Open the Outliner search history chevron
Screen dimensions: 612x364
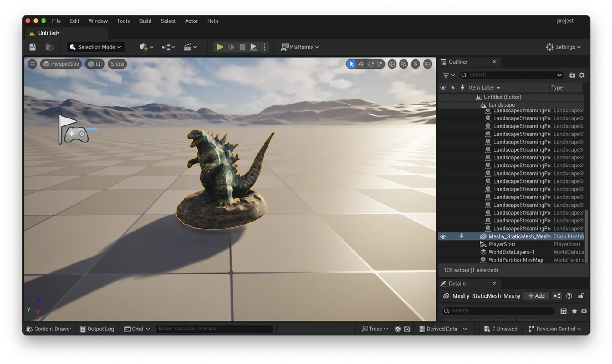point(560,75)
